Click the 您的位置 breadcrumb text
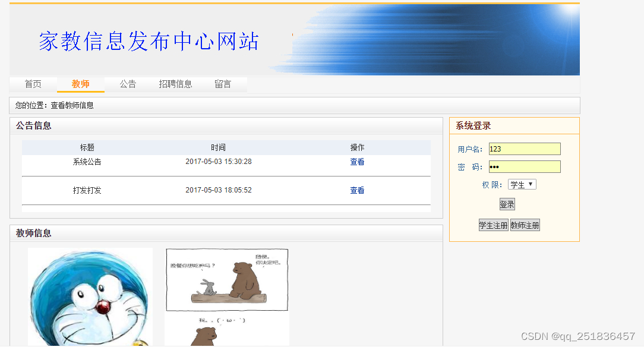The height and width of the screenshot is (347, 644). tap(54, 106)
